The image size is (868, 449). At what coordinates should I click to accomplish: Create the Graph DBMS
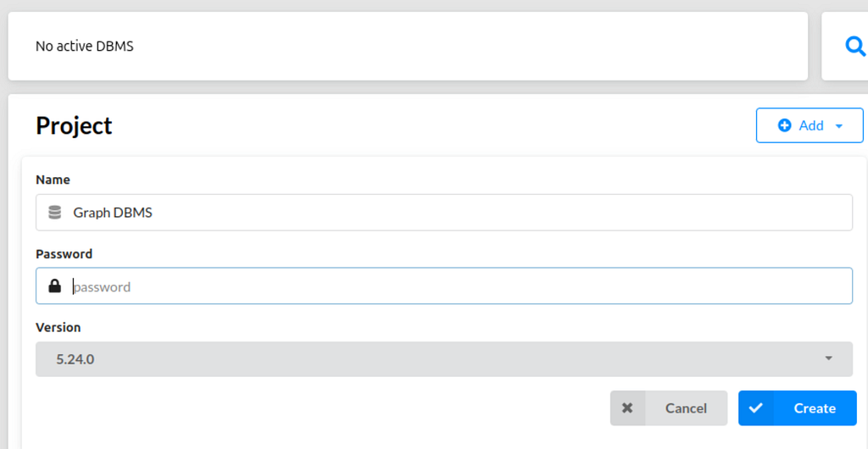pos(797,408)
